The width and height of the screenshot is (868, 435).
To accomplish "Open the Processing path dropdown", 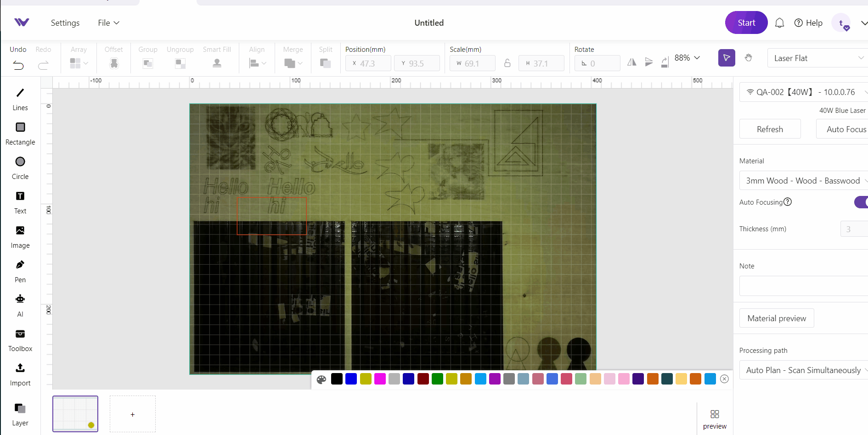I will pos(804,370).
